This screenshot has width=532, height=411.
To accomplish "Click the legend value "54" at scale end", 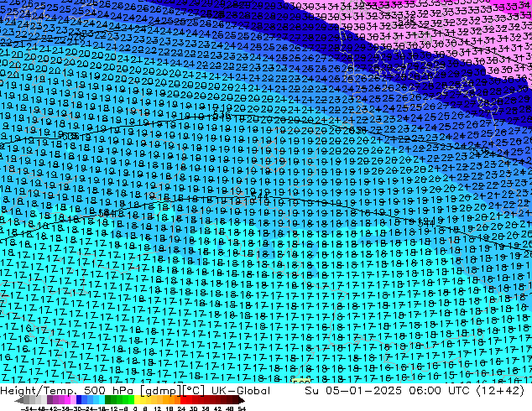I will click(x=242, y=408).
